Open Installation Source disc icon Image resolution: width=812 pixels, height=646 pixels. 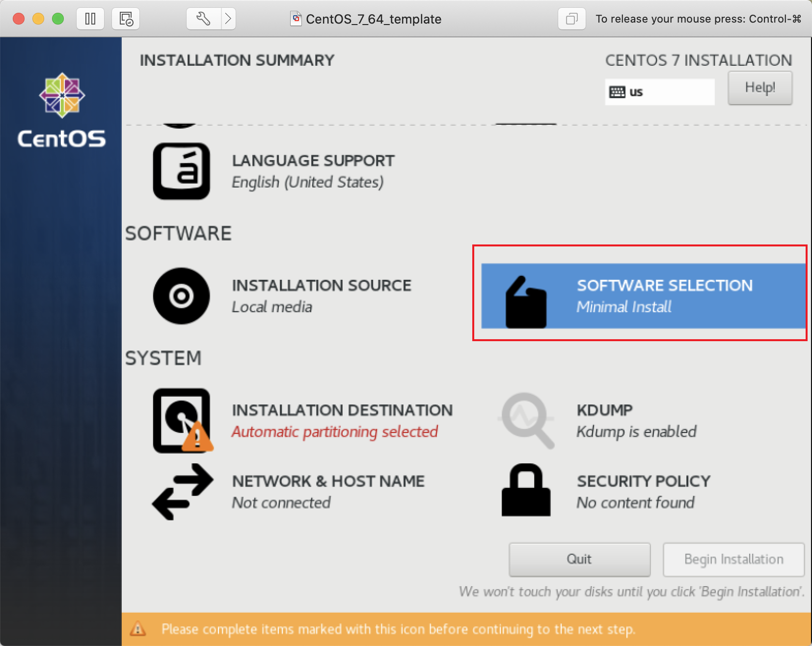[182, 296]
